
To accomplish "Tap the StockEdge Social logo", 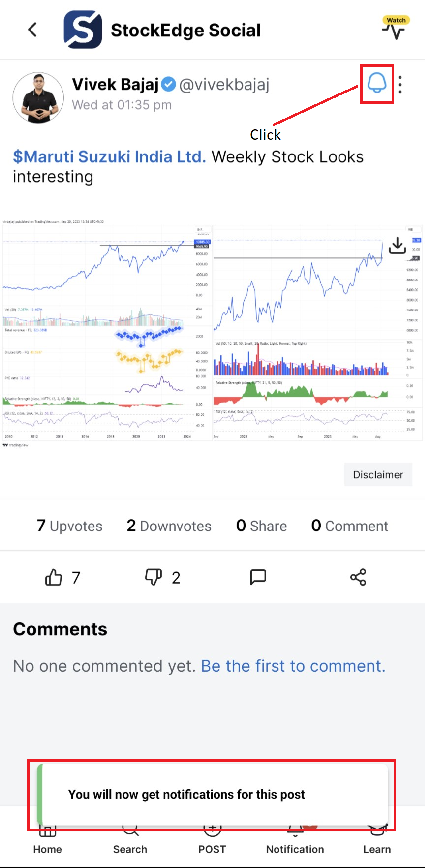I will point(83,31).
